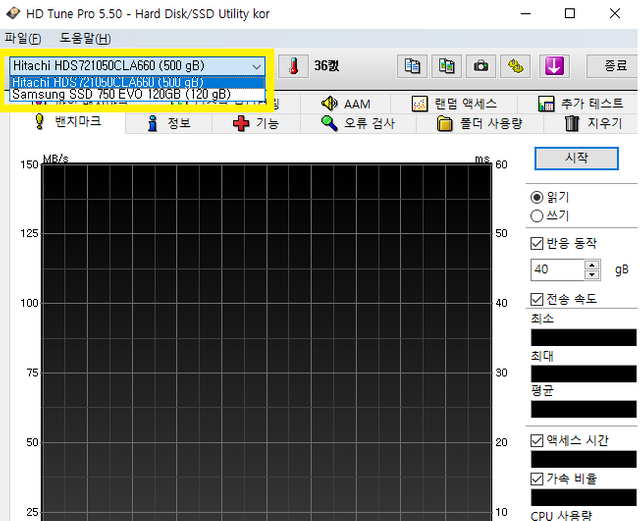Screen dimensions: 640x521
Task: Select the 벤치마크 tab
Action: coord(68,122)
